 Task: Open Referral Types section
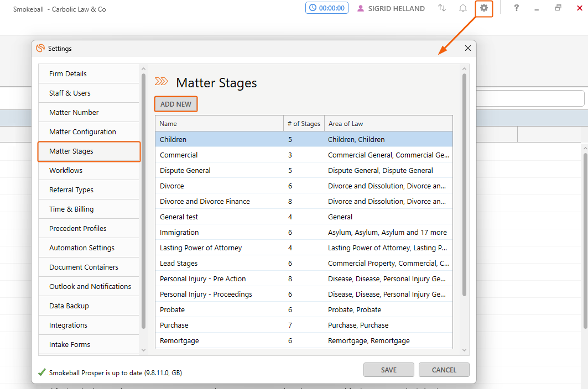click(x=89, y=190)
